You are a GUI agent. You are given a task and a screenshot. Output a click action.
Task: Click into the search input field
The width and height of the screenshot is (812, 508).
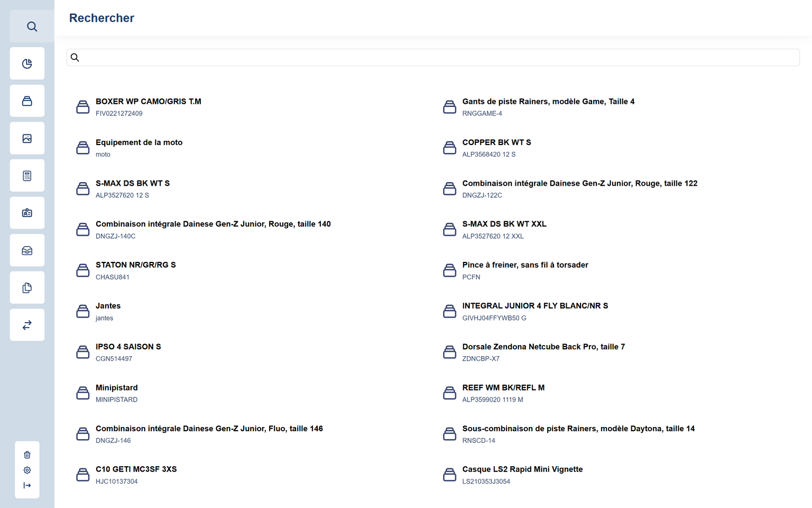pos(432,58)
